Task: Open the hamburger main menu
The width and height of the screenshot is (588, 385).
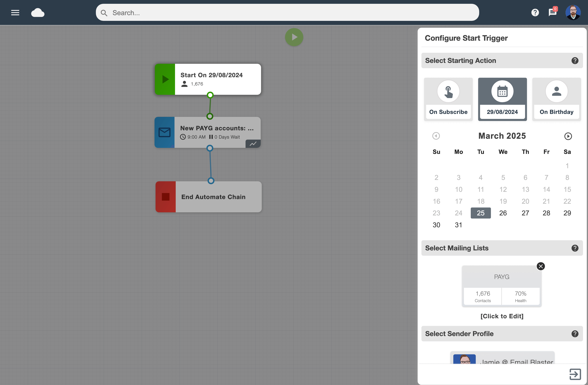Action: click(x=15, y=13)
